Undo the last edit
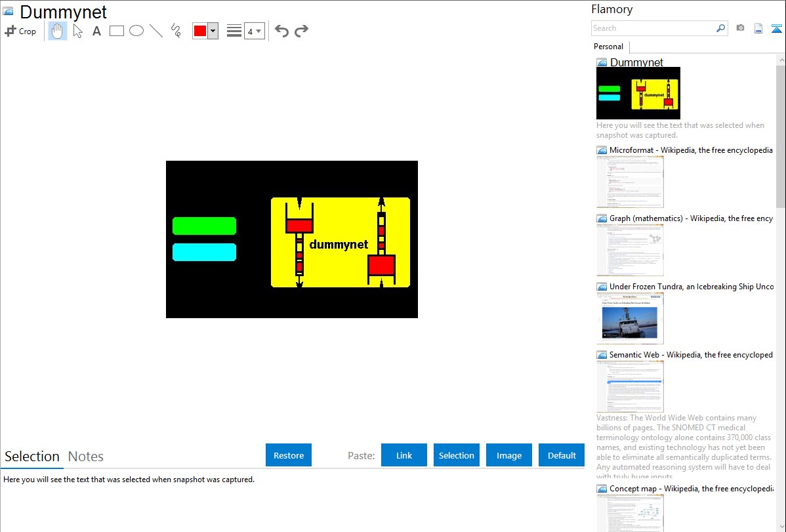 281,31
